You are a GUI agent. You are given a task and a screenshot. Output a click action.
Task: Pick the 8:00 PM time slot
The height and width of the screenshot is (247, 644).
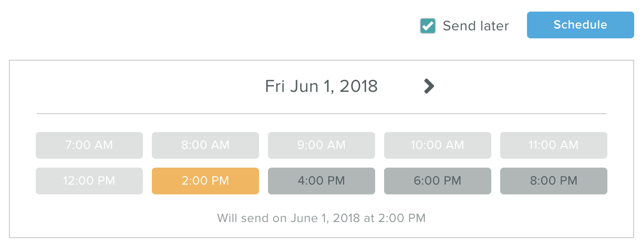pos(554,181)
